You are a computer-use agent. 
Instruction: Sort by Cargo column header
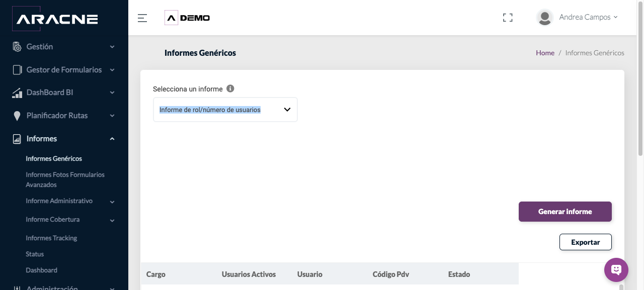coord(156,274)
